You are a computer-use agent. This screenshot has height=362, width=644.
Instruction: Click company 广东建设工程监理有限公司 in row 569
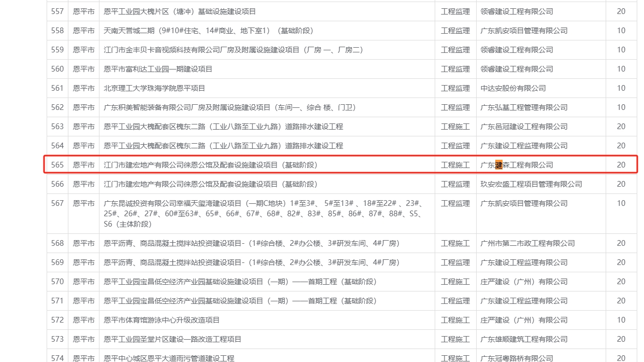pos(524,262)
